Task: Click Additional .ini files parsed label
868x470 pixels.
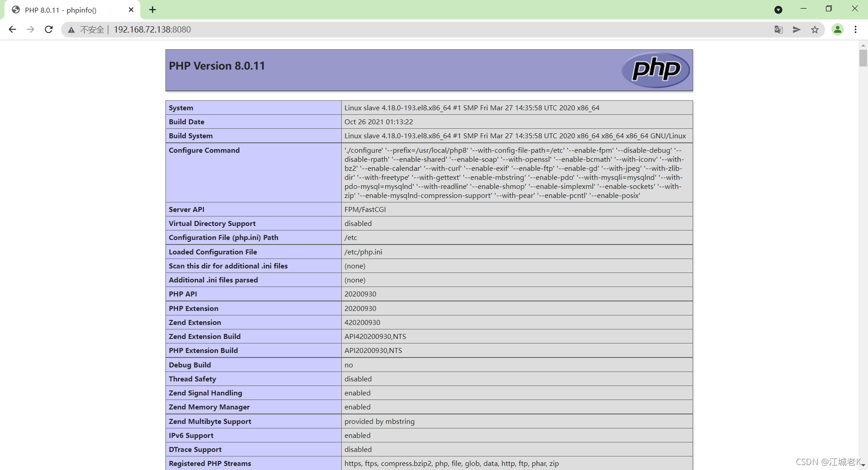Action: coord(213,280)
